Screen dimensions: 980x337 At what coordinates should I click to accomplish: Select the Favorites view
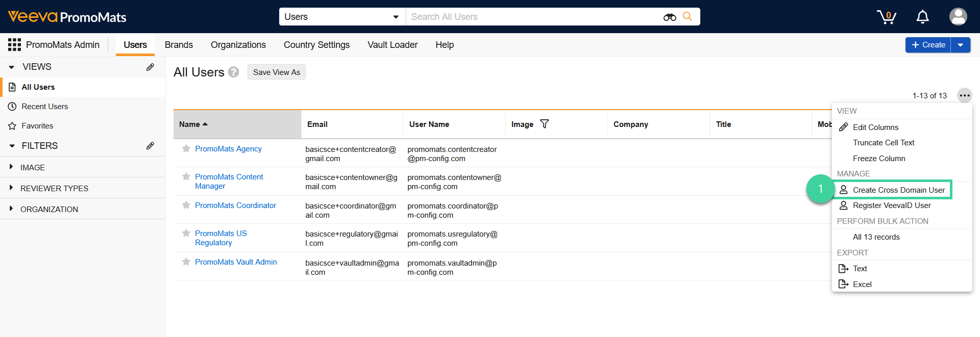83,126
